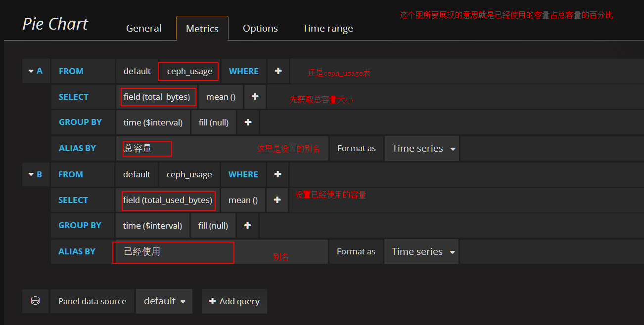Click the plus icon in query B SELECT row
Screen dimensions: 644x325
pos(277,200)
